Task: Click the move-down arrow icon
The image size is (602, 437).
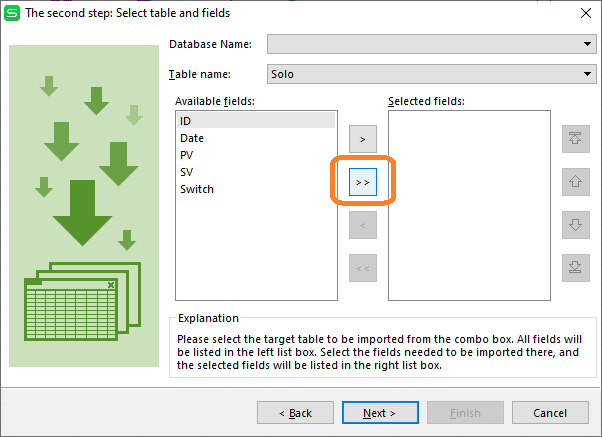Action: pyautogui.click(x=576, y=225)
